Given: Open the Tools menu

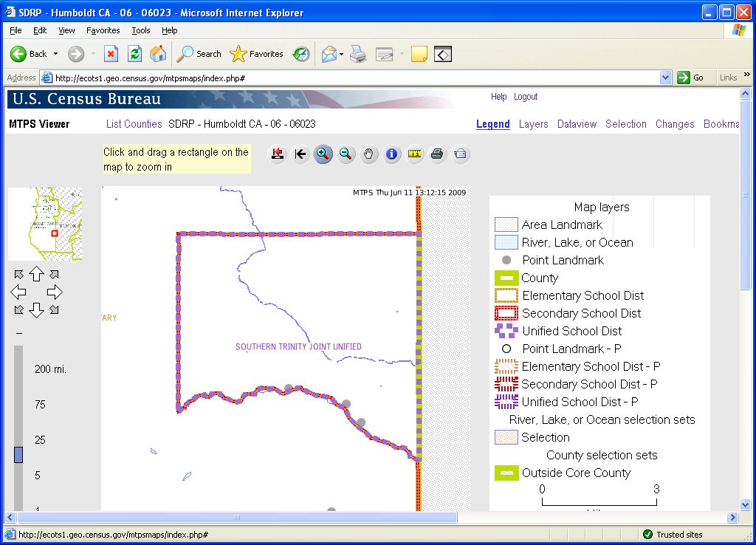Looking at the screenshot, I should [140, 30].
